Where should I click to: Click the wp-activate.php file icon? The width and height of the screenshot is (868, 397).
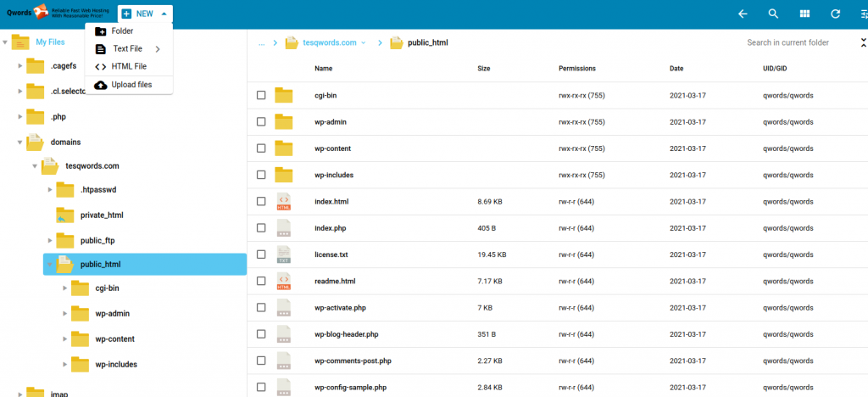(283, 308)
